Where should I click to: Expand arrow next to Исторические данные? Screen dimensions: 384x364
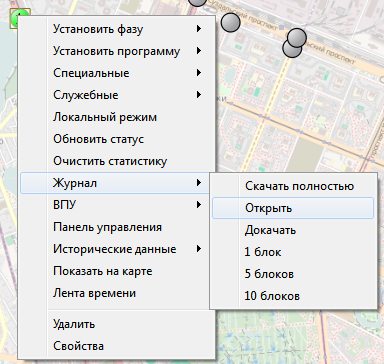(199, 249)
